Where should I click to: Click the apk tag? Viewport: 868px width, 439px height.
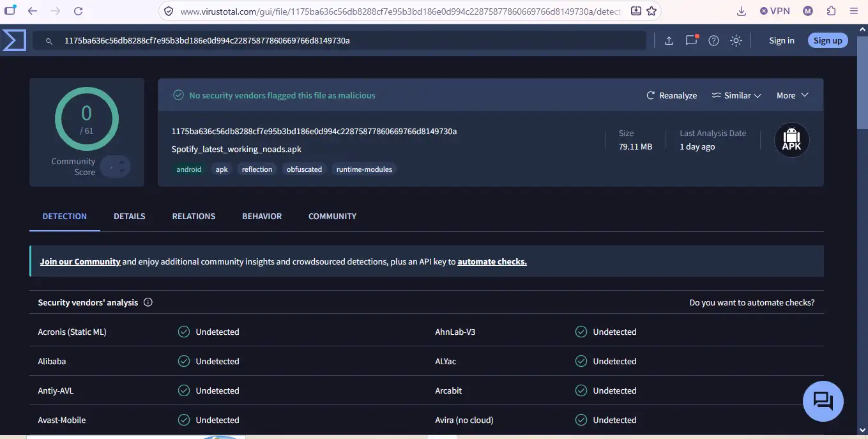click(x=222, y=169)
